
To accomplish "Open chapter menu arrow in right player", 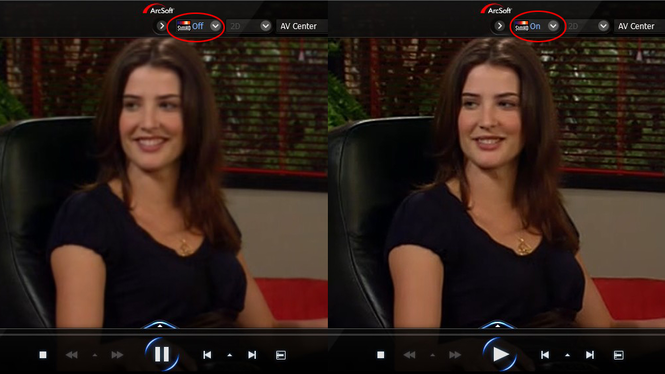I will (x=567, y=355).
